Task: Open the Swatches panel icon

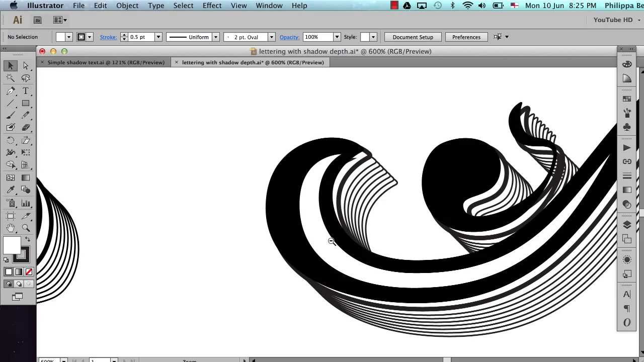Action: point(627,99)
